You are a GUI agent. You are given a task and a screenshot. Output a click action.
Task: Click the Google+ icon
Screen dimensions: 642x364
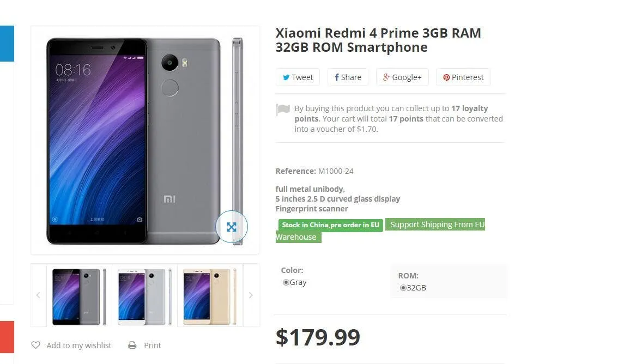[x=386, y=77]
